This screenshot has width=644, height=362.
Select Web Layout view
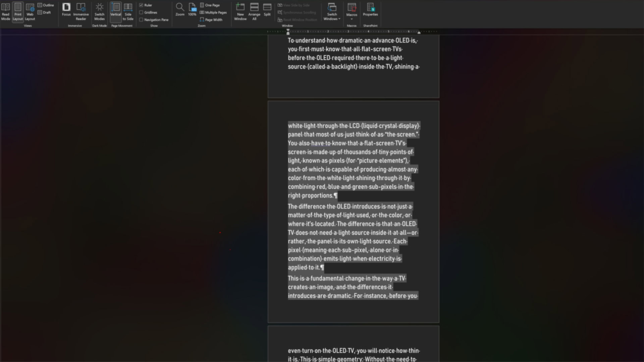(x=30, y=12)
